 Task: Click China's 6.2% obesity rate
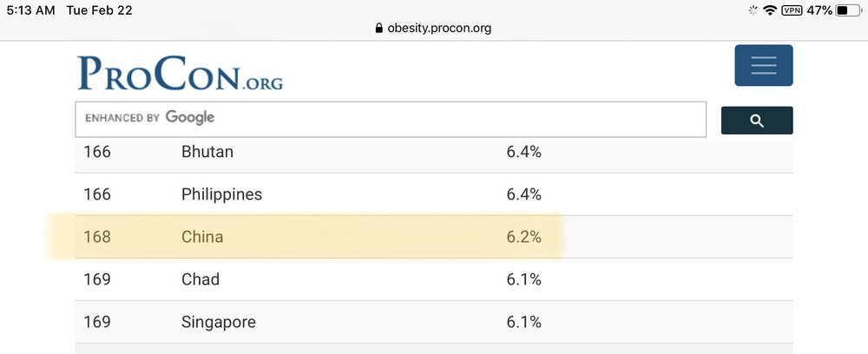click(524, 236)
